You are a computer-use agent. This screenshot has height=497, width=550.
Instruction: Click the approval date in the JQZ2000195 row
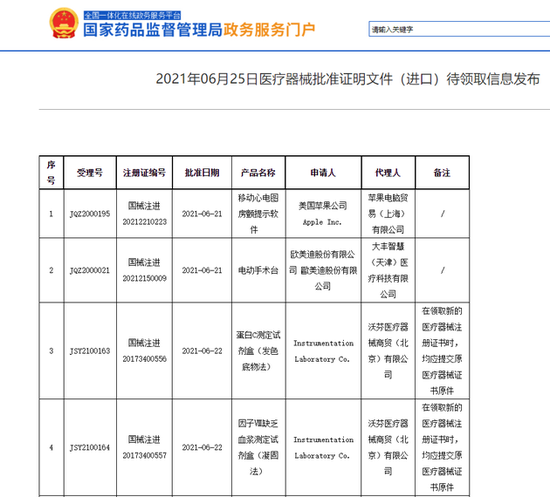(x=202, y=214)
